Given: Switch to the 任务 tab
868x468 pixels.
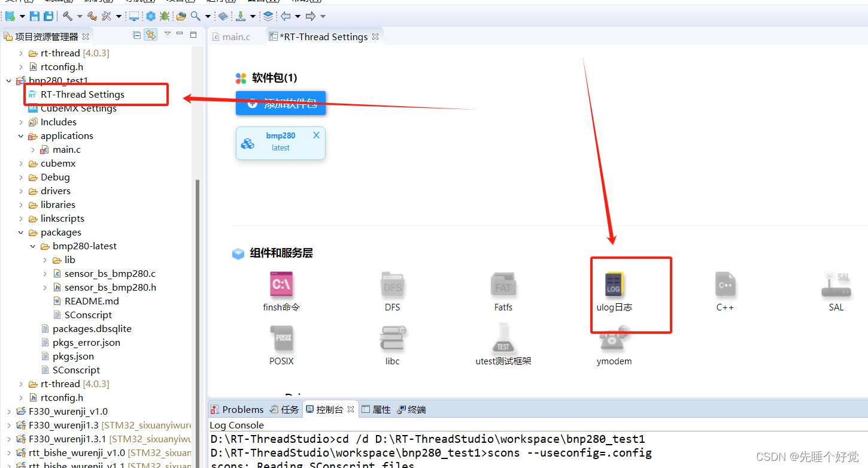Looking at the screenshot, I should click(284, 409).
